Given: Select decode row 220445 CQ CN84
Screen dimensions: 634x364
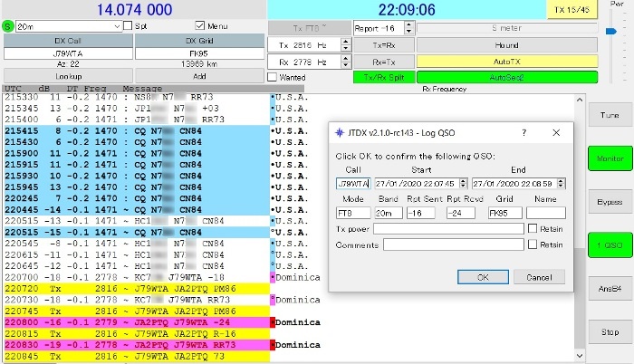Looking at the screenshot, I should (137, 210).
